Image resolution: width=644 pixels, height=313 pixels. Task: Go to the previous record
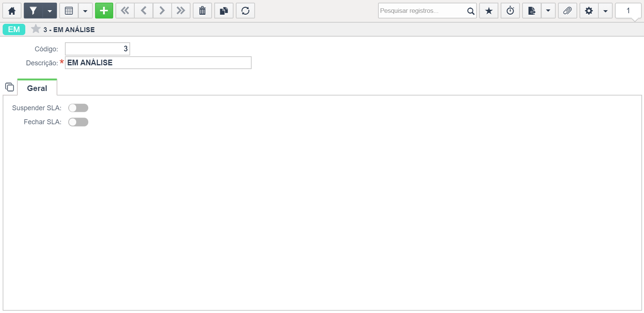tap(144, 11)
